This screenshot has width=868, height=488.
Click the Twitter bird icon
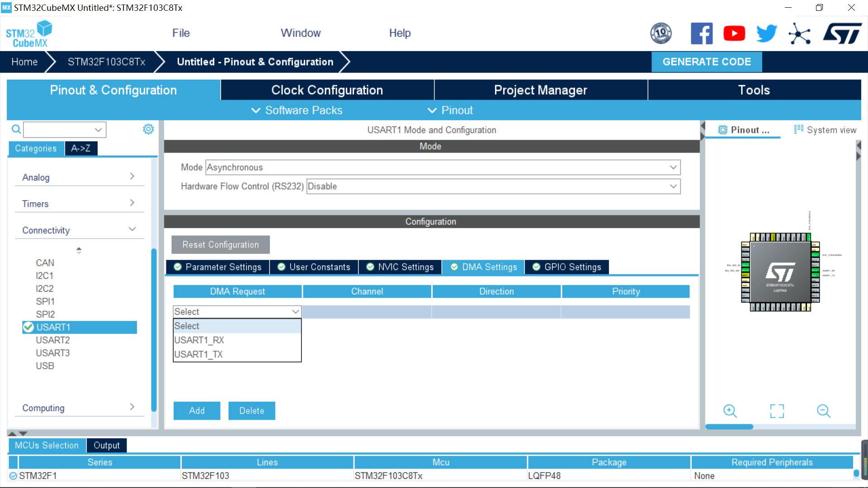coord(766,33)
